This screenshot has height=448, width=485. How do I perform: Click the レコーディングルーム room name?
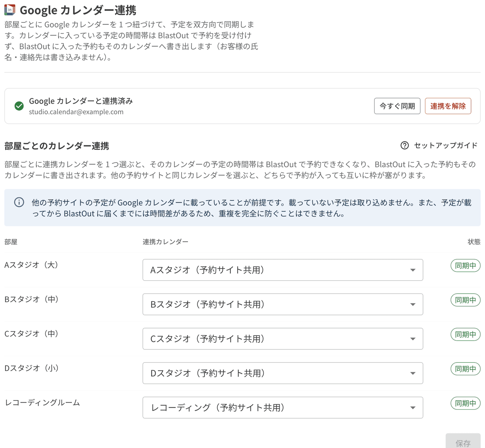point(42,403)
